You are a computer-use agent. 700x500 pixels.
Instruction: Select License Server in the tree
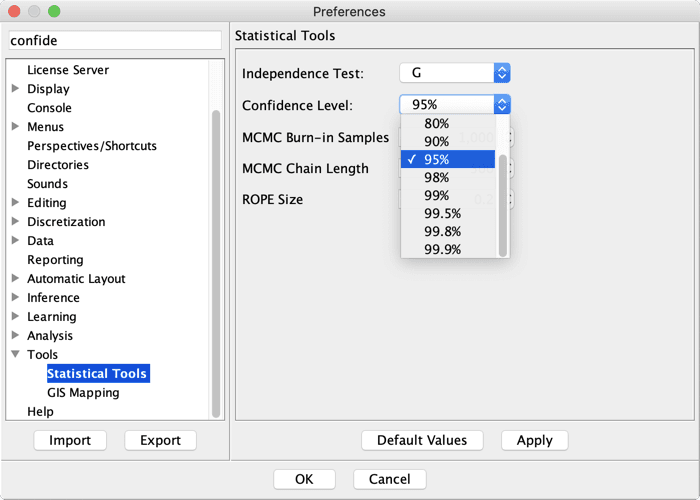click(x=68, y=70)
